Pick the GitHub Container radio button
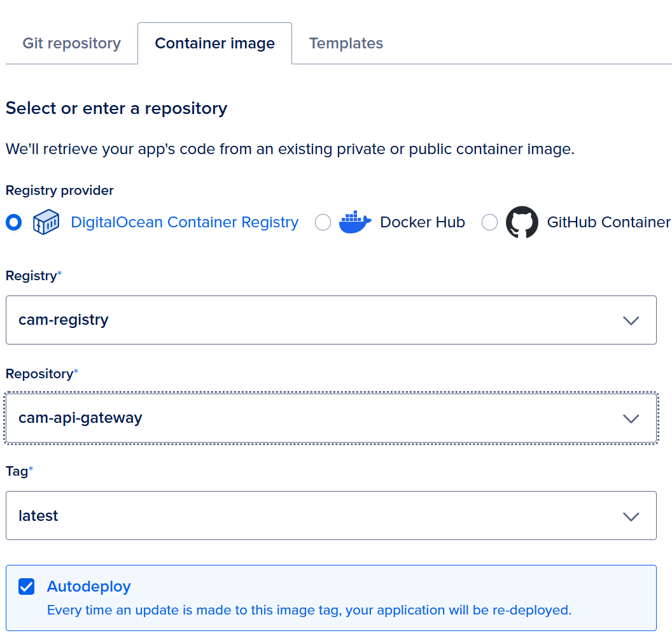 489,222
